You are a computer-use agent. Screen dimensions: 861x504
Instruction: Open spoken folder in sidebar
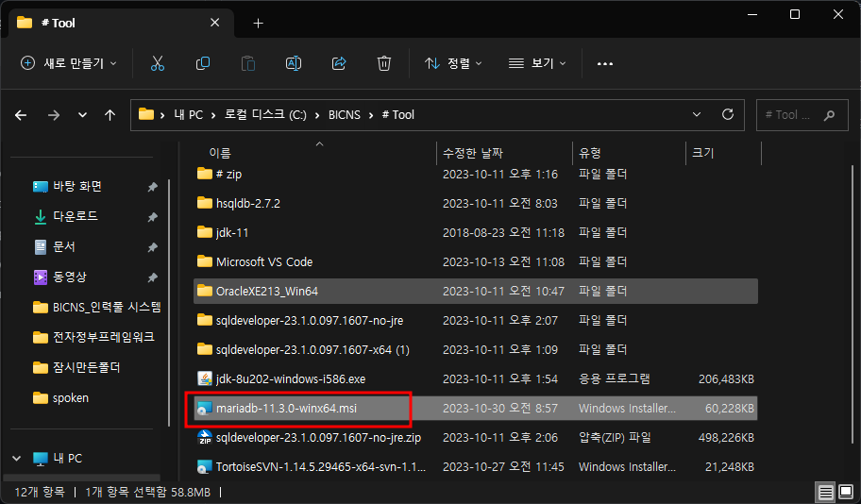click(60, 397)
